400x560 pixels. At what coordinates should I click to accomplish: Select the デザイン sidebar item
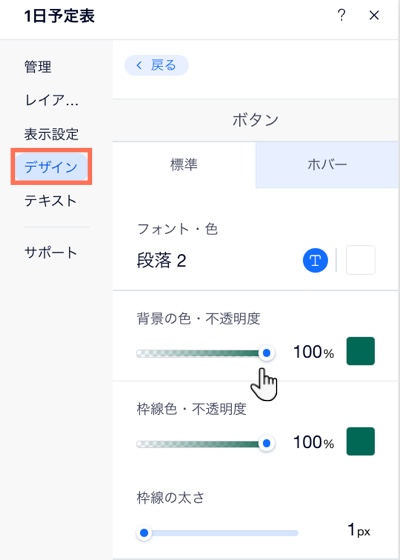coord(51,167)
